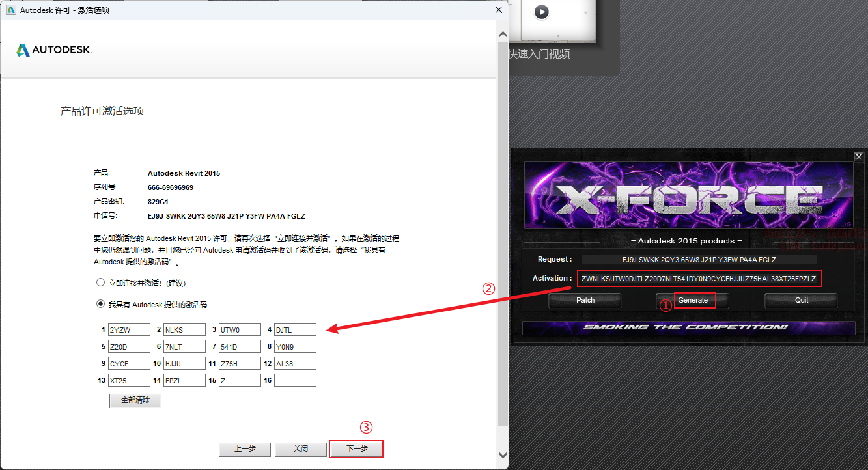The image size is (868, 470).
Task: Click the 关闭 button
Action: (x=300, y=449)
